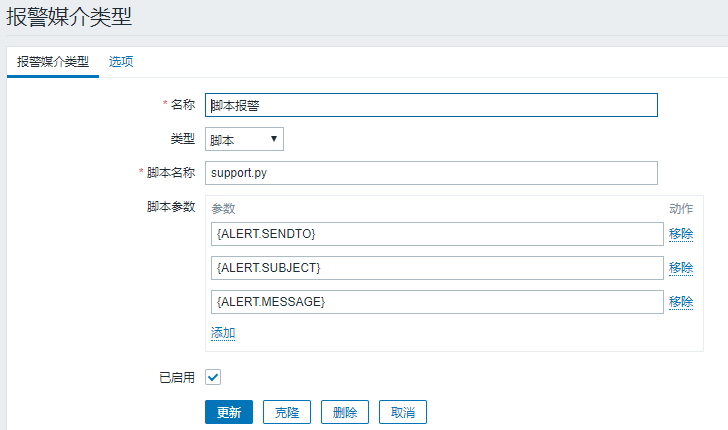
Task: Click the 已启用 label text
Action: click(177, 377)
